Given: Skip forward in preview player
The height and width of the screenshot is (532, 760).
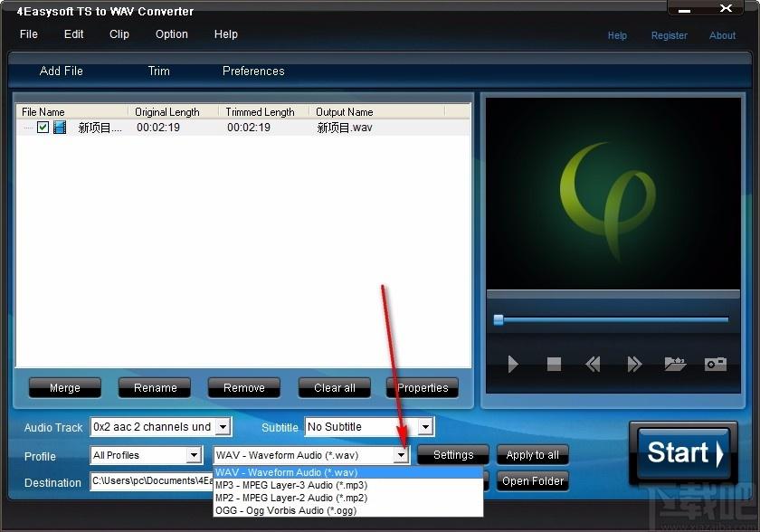Looking at the screenshot, I should coord(634,364).
